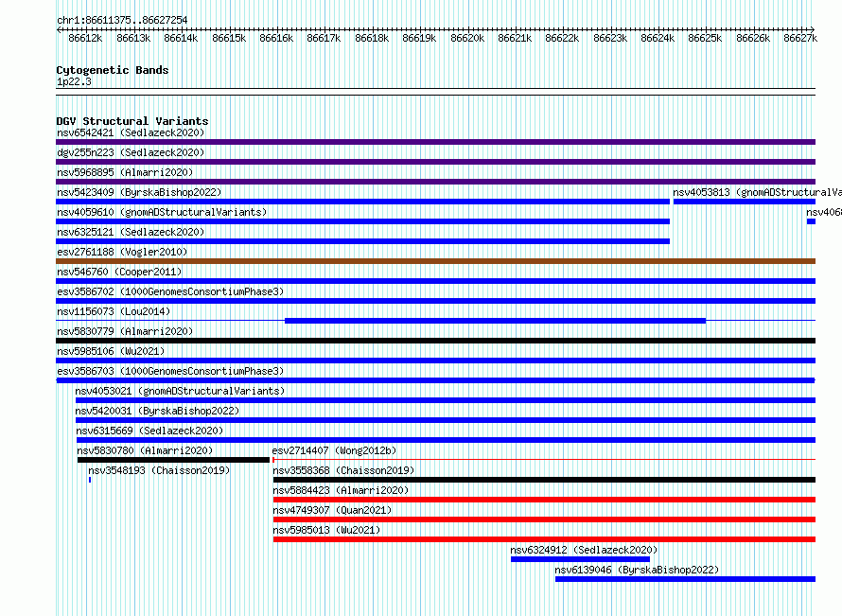Select the 1p22.3 band label
842x616 pixels.
74,81
